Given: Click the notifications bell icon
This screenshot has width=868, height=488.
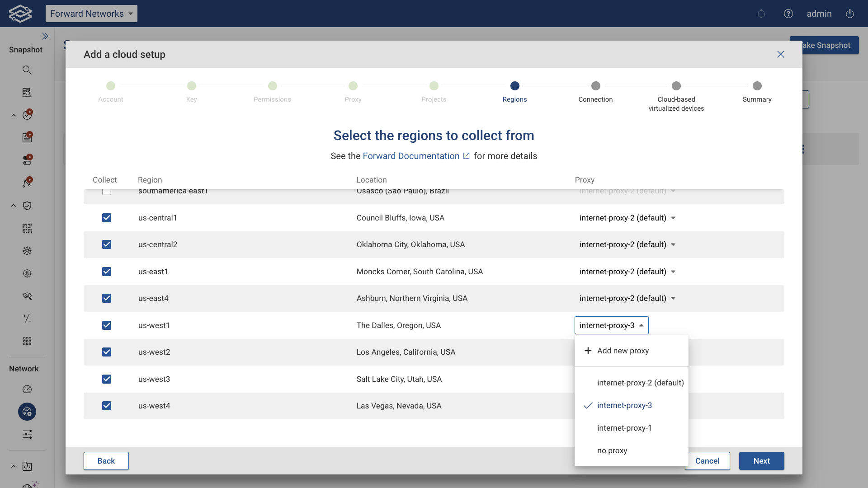Looking at the screenshot, I should point(761,14).
